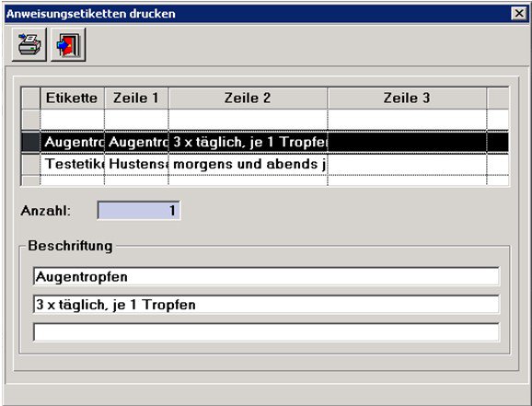Click the Zeile 2 column header
This screenshot has height=406, width=532.
(248, 99)
